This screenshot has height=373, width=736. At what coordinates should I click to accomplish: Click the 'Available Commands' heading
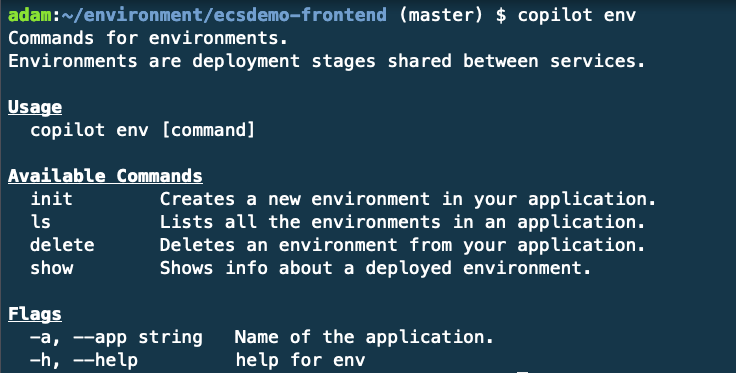point(106,176)
